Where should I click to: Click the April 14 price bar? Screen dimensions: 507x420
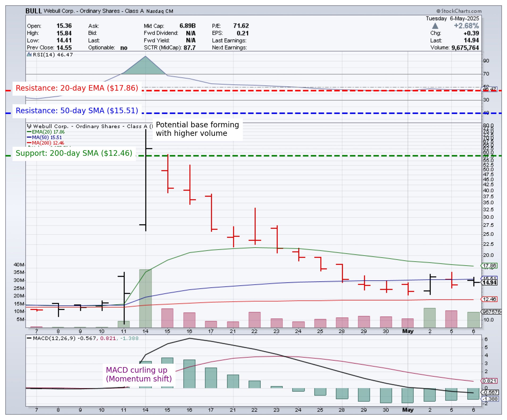146,180
